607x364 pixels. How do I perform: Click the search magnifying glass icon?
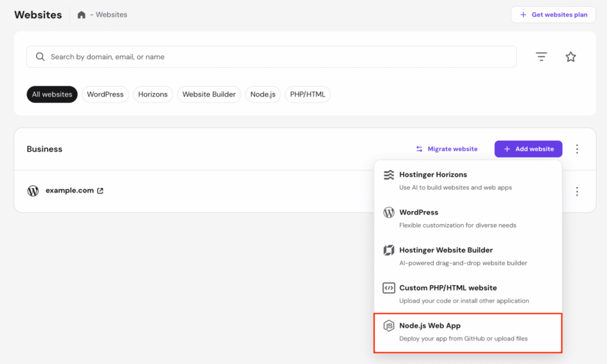coord(40,56)
